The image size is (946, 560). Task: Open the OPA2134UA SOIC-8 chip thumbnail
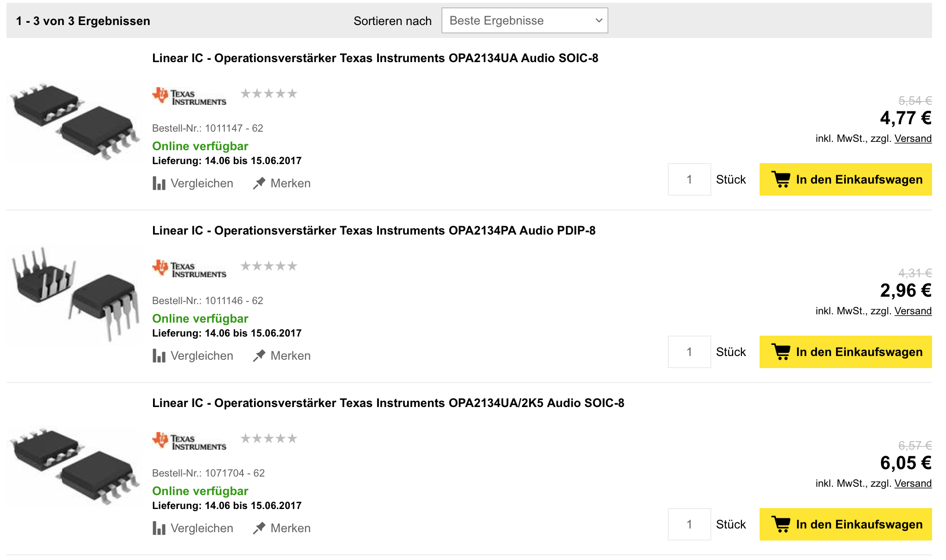tap(74, 121)
